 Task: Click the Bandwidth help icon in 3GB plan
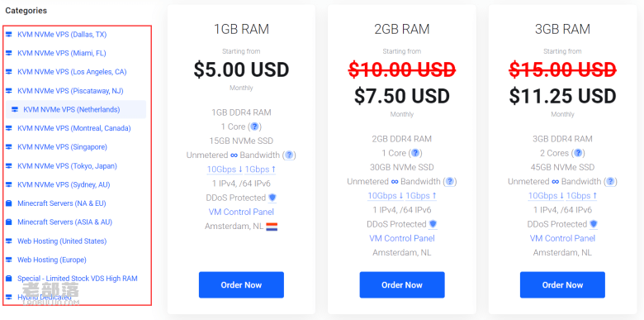tap(610, 181)
